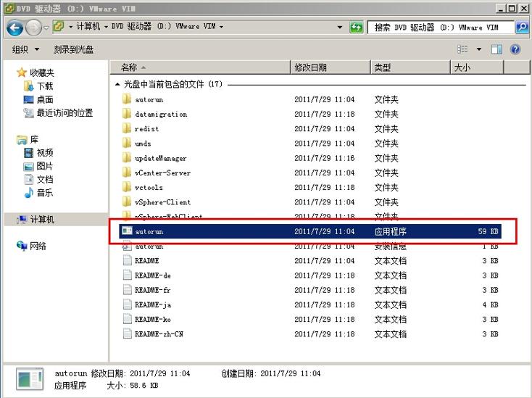Click 4 KB size of README-ja
The width and height of the screenshot is (532, 398).
coord(490,304)
